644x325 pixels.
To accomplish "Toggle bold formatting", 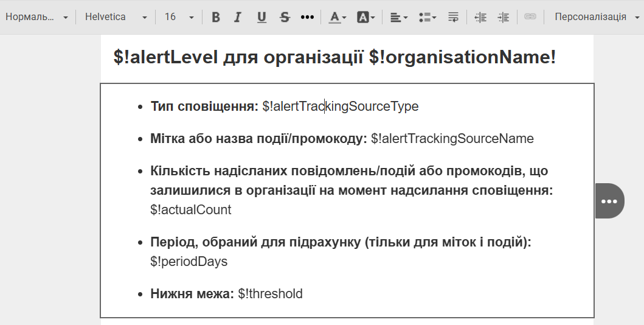I will click(x=216, y=17).
